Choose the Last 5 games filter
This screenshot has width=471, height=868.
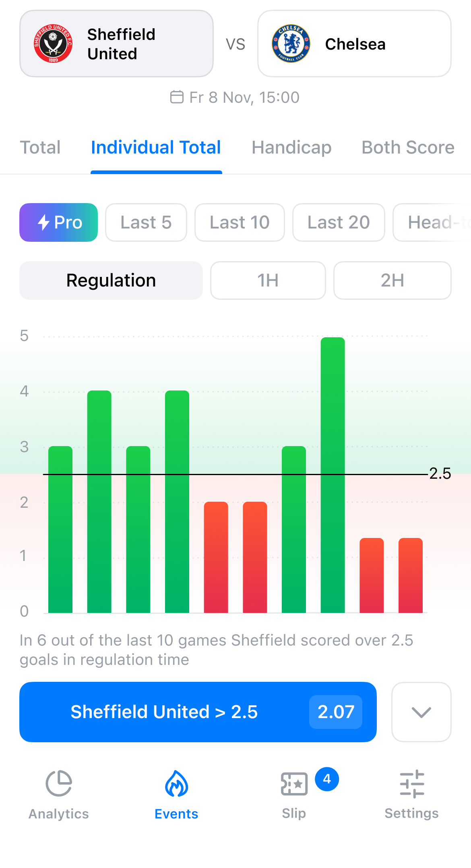tap(146, 222)
